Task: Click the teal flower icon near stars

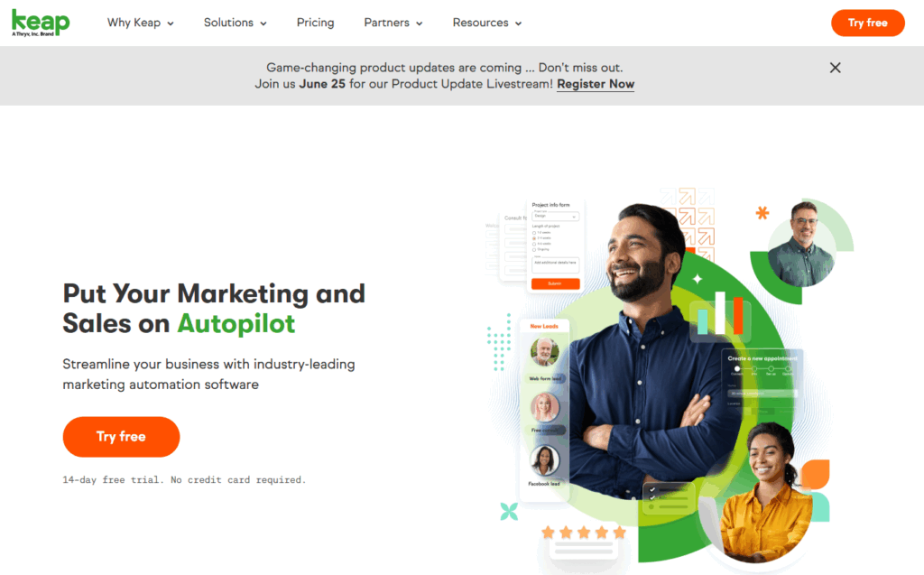Action: 509,511
